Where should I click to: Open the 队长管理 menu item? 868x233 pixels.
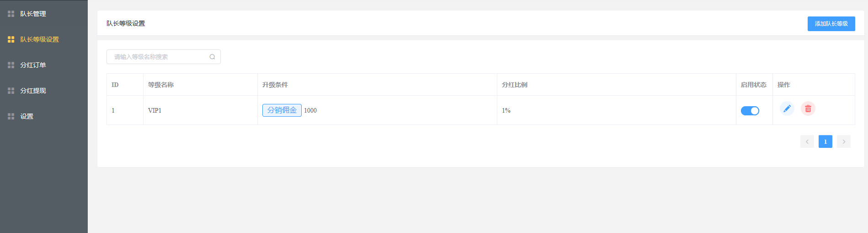pyautogui.click(x=33, y=14)
